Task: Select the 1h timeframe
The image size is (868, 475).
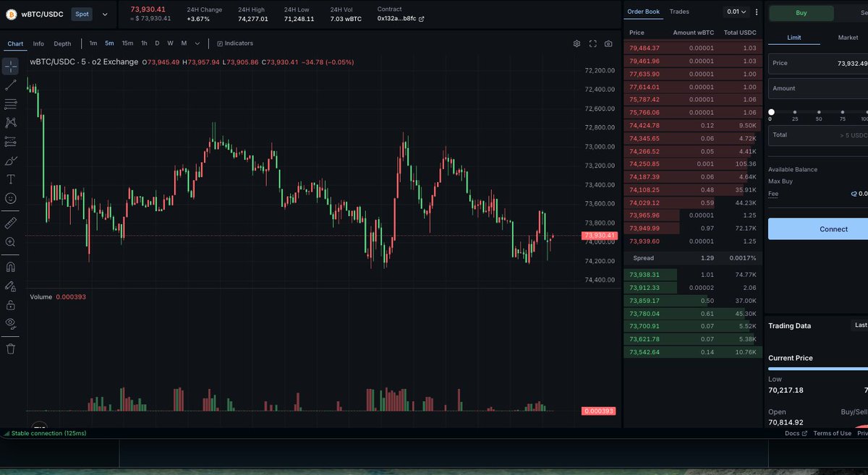Action: pyautogui.click(x=144, y=43)
